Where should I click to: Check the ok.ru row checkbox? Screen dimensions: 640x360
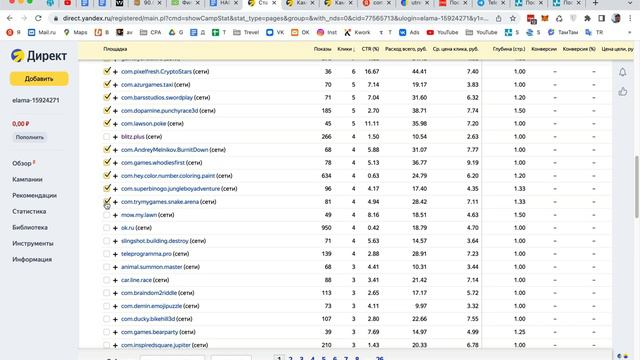coord(107,228)
